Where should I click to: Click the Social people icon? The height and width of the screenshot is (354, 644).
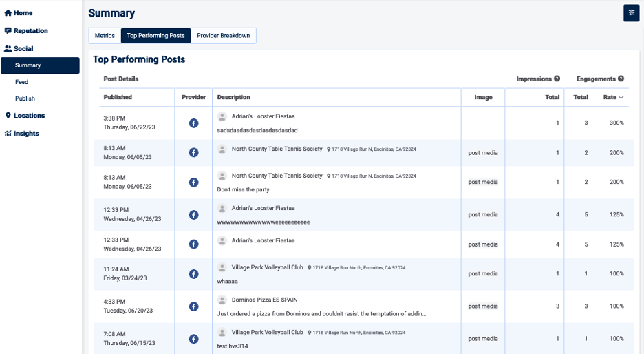point(8,48)
